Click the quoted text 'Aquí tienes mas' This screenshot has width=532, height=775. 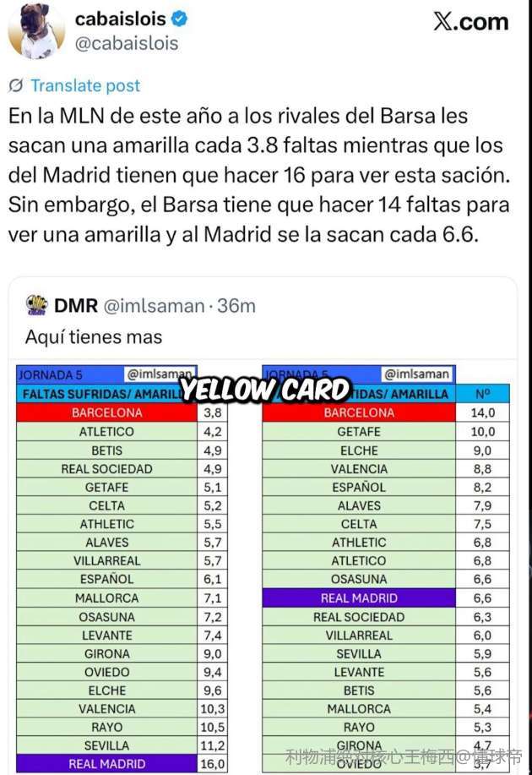click(x=94, y=337)
